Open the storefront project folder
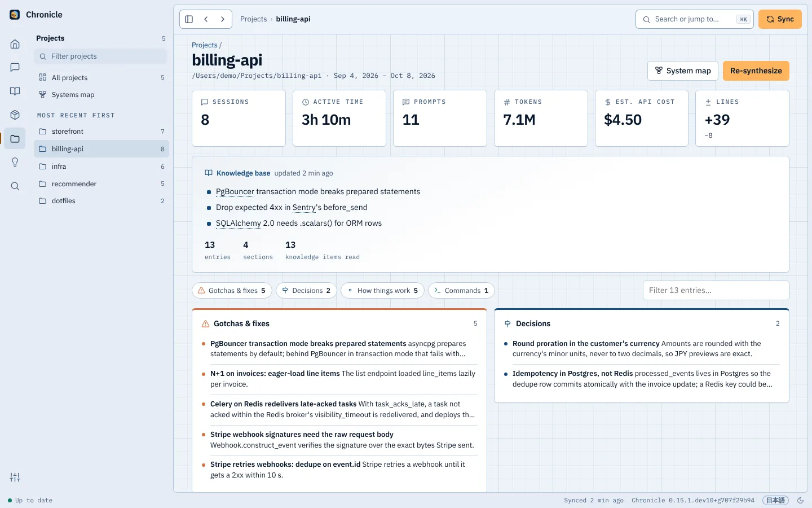The image size is (812, 508). click(x=101, y=132)
